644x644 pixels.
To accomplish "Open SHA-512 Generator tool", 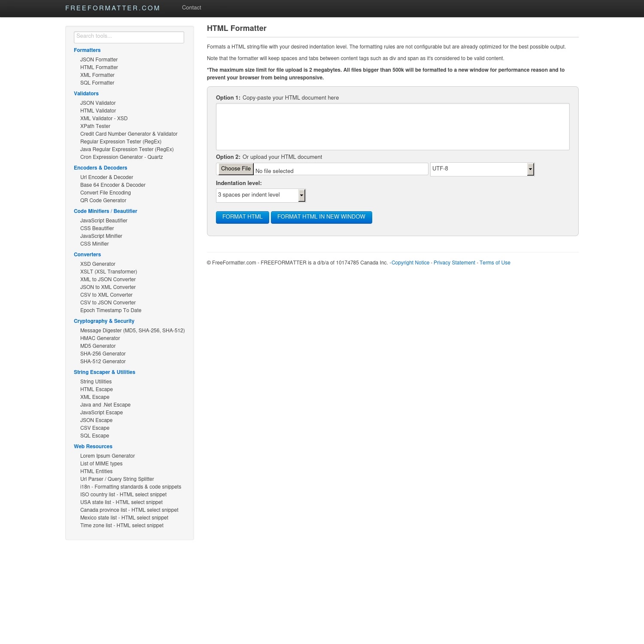I will pos(103,361).
